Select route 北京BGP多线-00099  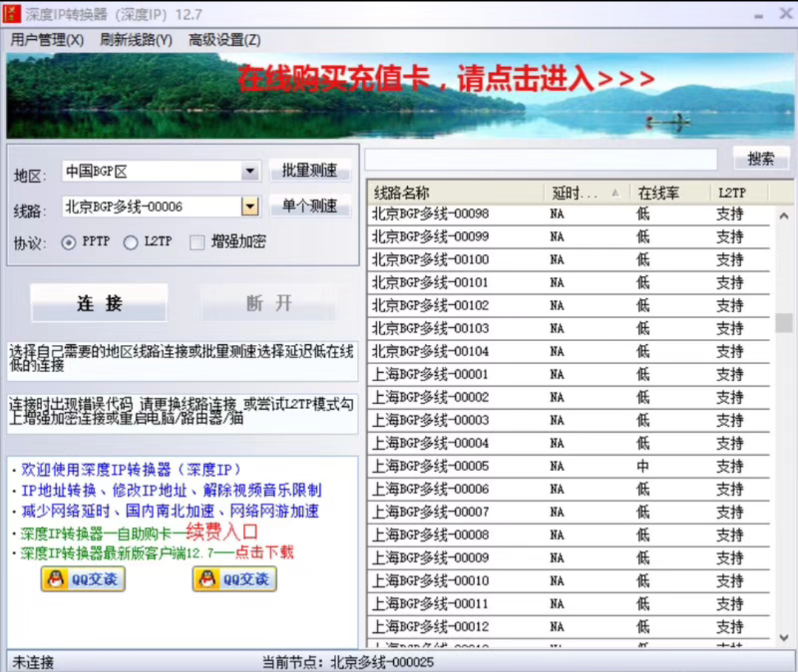tap(568, 236)
